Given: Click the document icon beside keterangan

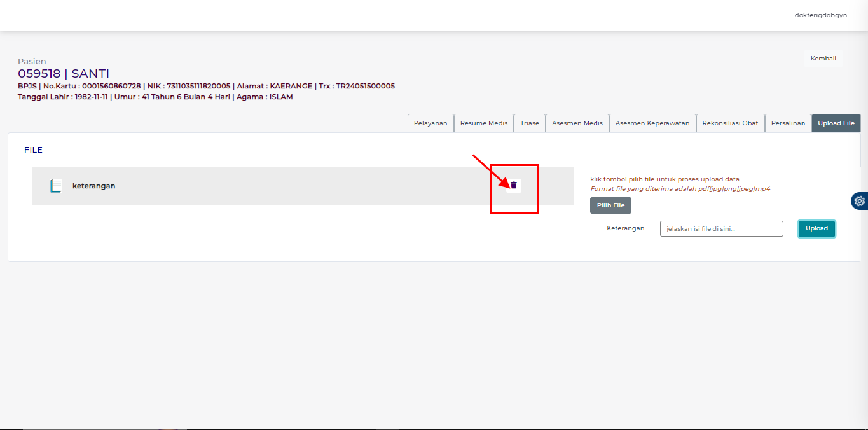Looking at the screenshot, I should click(57, 186).
